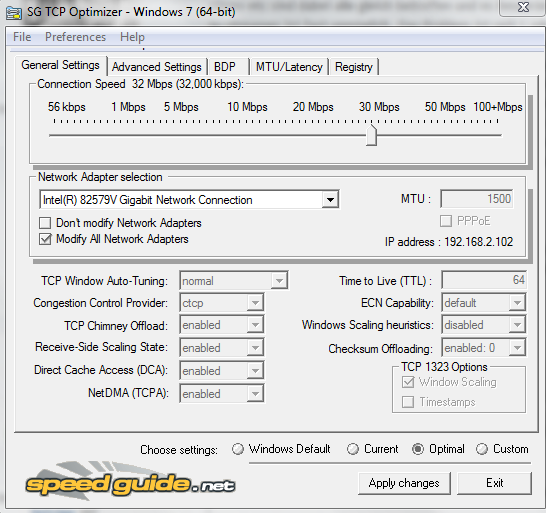Expand Receive-Side Scaling State dropdown

pos(255,348)
